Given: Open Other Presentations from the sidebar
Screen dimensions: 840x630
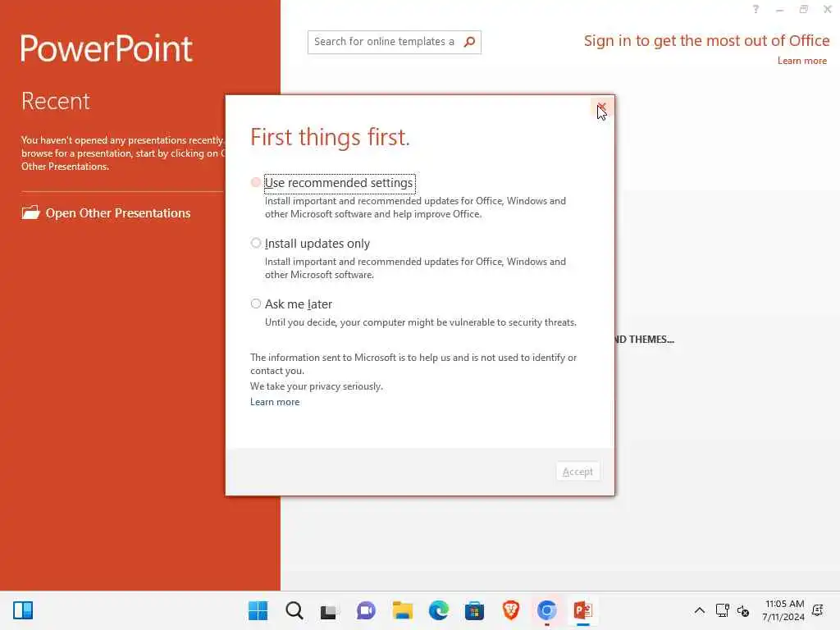Looking at the screenshot, I should tap(118, 213).
